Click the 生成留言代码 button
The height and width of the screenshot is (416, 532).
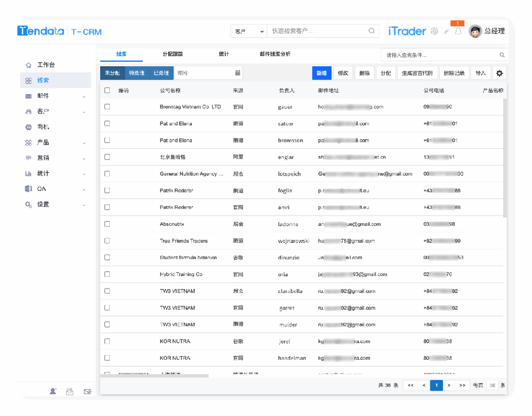tap(417, 73)
